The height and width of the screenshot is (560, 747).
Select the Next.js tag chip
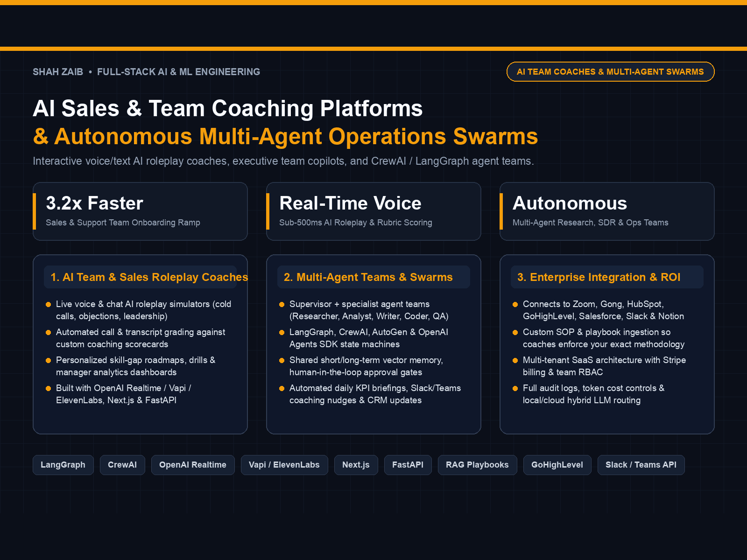[356, 465]
